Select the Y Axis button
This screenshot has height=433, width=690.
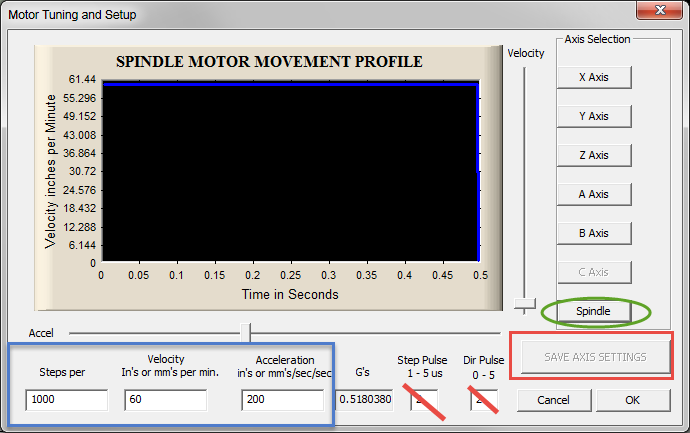[x=594, y=117]
